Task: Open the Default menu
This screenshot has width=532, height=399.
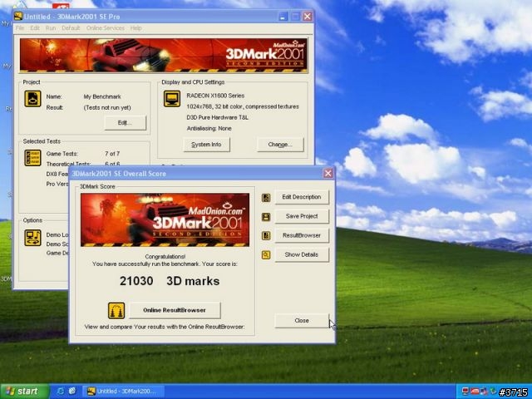Action: point(71,27)
